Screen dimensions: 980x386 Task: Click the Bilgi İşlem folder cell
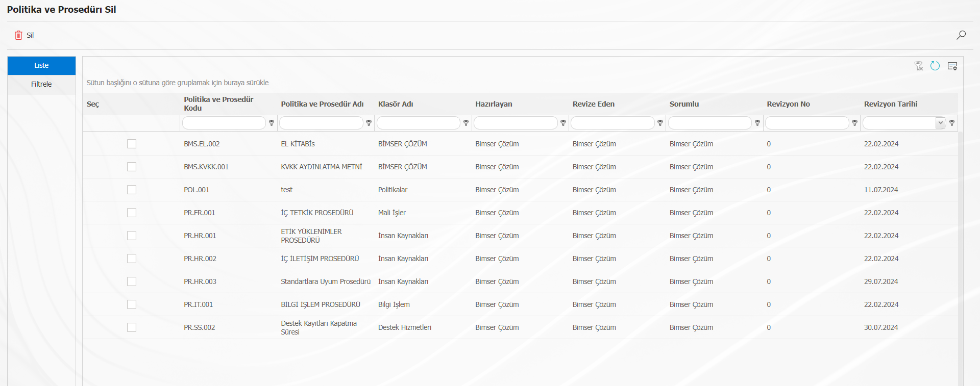[394, 304]
